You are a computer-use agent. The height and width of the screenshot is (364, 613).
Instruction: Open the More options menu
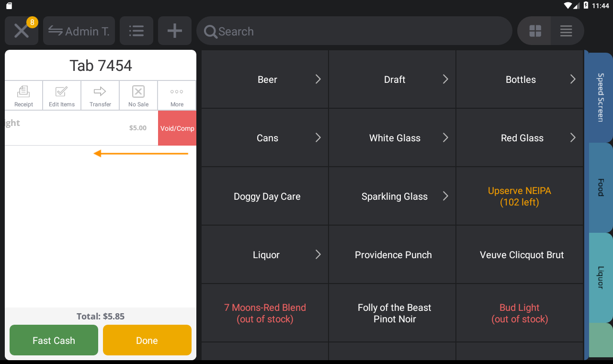pos(177,96)
